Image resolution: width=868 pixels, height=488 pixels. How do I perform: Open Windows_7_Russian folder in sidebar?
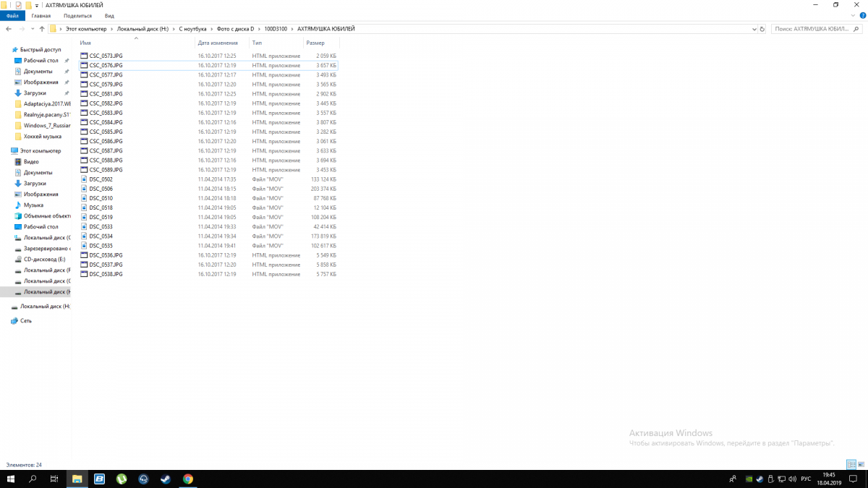47,125
